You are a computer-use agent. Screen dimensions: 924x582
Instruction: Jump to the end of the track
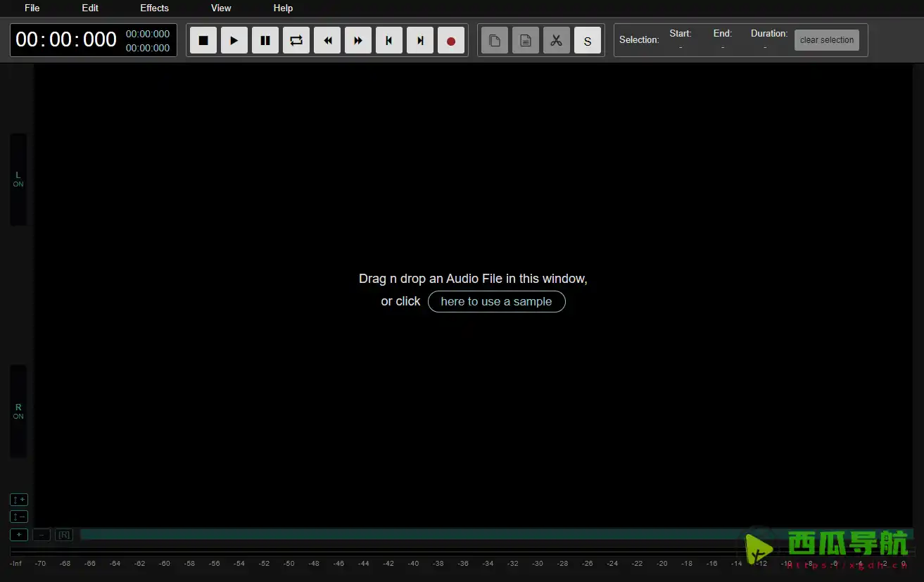420,41
